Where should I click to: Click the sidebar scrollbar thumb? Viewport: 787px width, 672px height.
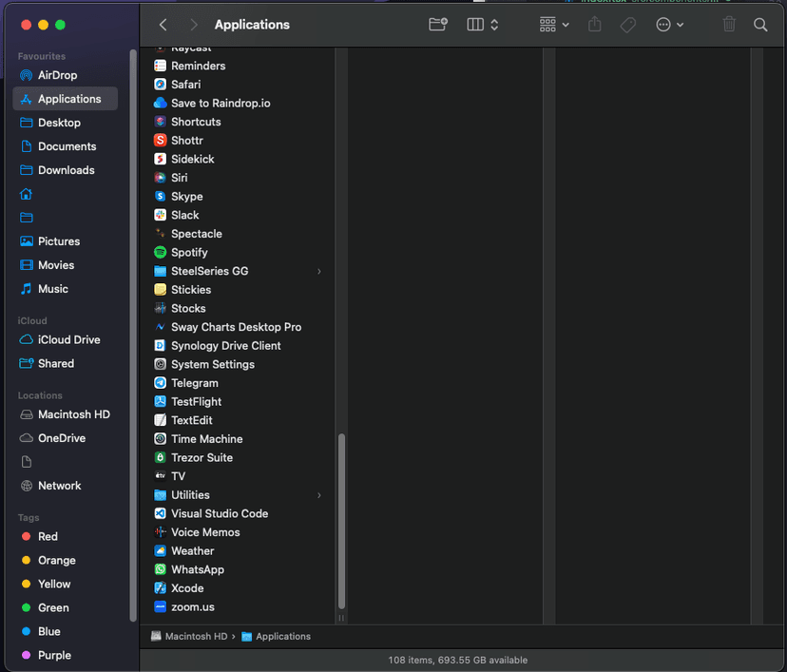coord(133,336)
